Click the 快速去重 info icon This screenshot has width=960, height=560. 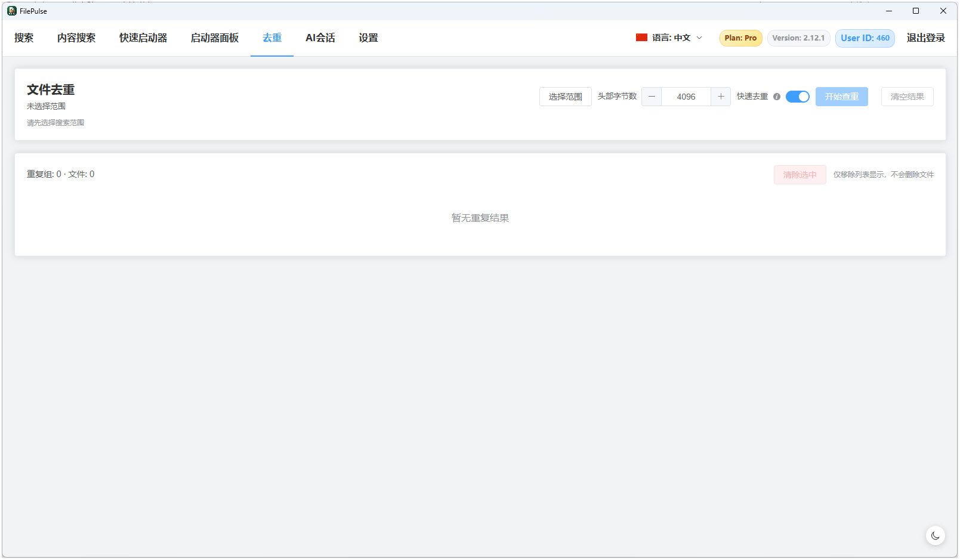(777, 97)
